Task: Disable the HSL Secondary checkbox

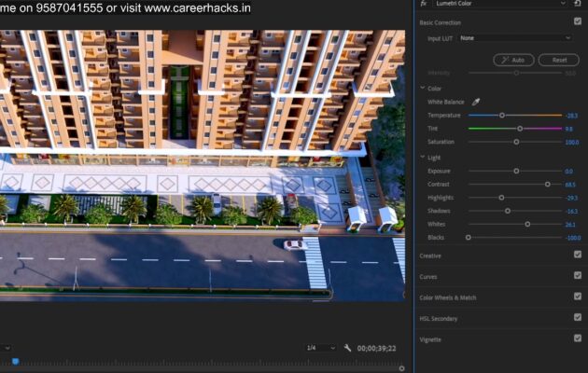Action: click(578, 317)
